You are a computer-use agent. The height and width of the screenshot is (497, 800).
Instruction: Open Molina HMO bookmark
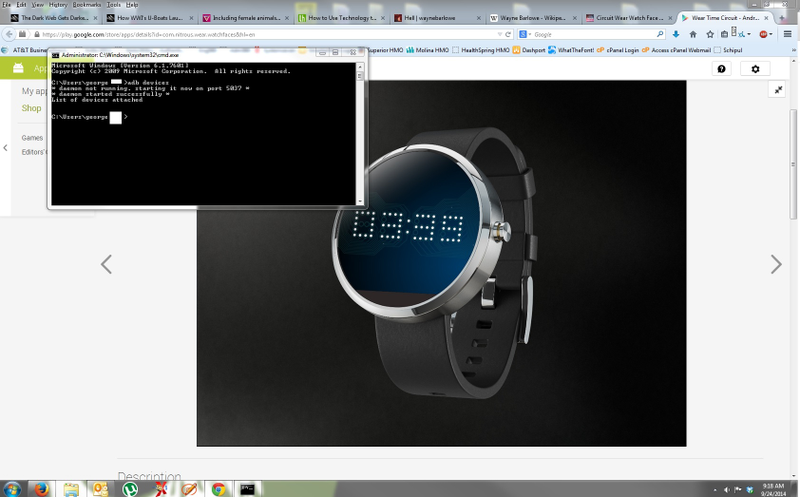click(428, 50)
